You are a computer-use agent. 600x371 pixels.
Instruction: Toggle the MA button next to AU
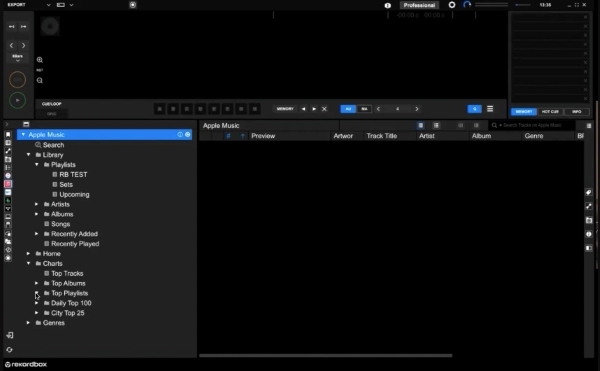[x=364, y=109]
